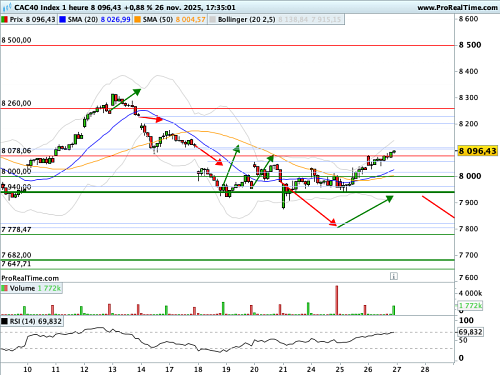500x375 pixels.
Task: Select date 14 on the time axis
Action: 141,369
